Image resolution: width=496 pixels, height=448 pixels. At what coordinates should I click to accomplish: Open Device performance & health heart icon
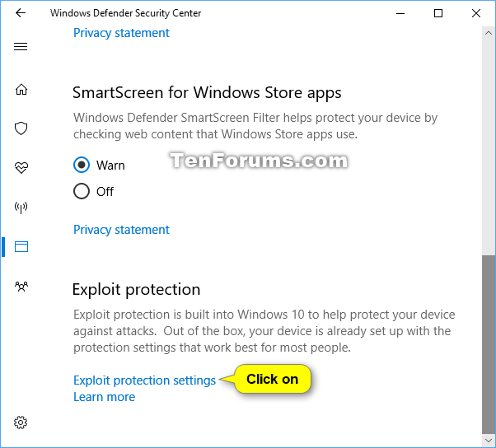point(21,167)
